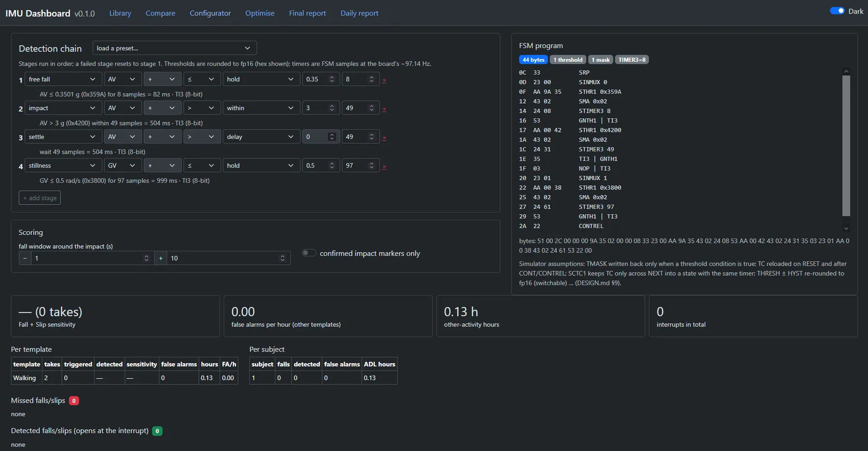Delete the free fall stage
868x451 pixels.
click(x=384, y=80)
